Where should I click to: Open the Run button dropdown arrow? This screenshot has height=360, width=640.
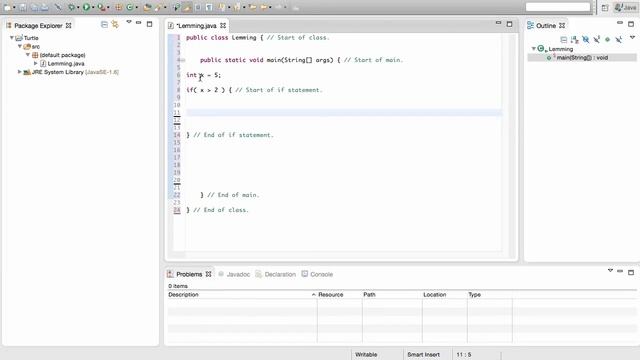(x=93, y=7)
